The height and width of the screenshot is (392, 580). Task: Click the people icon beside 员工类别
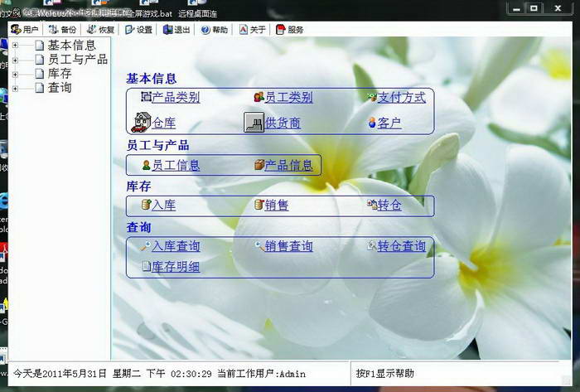(x=259, y=97)
